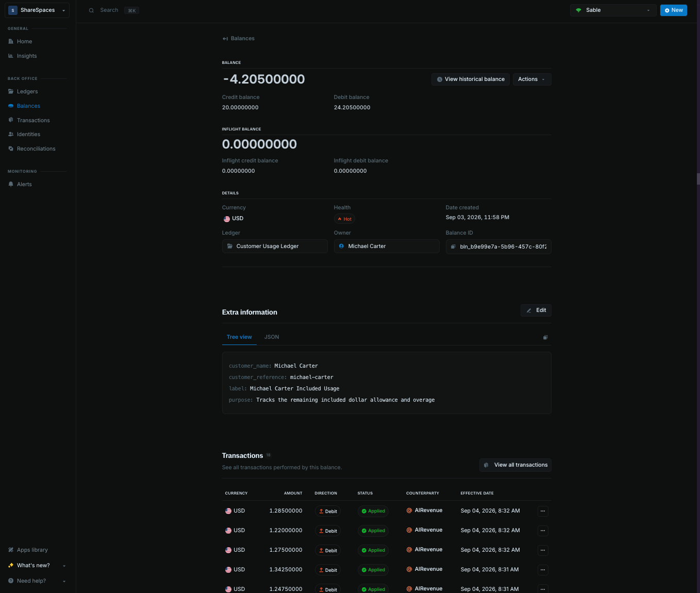700x593 pixels.
Task: Click View all transactions button
Action: (515, 465)
